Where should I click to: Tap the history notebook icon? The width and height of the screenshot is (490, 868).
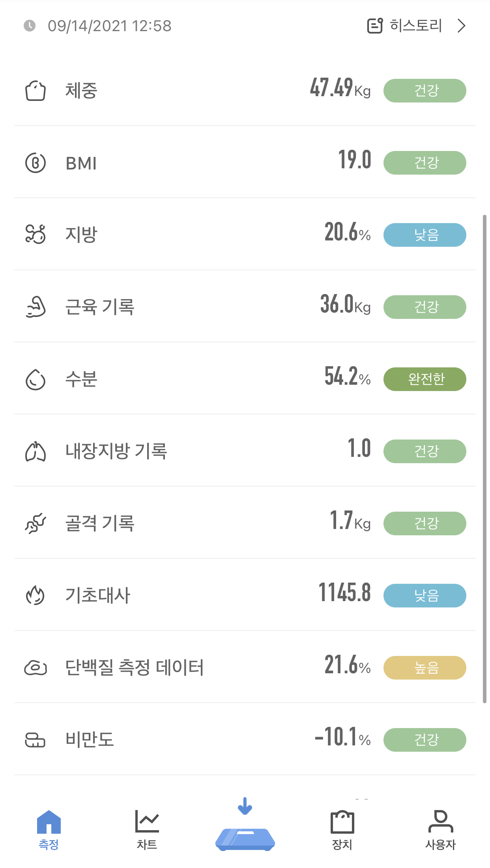coord(375,26)
